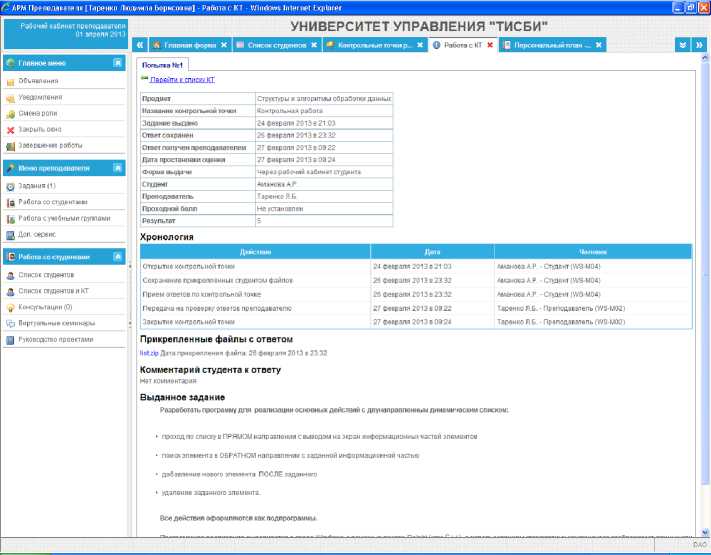Switch to the Контрольные точки tab
The width and height of the screenshot is (711, 555).
(375, 45)
